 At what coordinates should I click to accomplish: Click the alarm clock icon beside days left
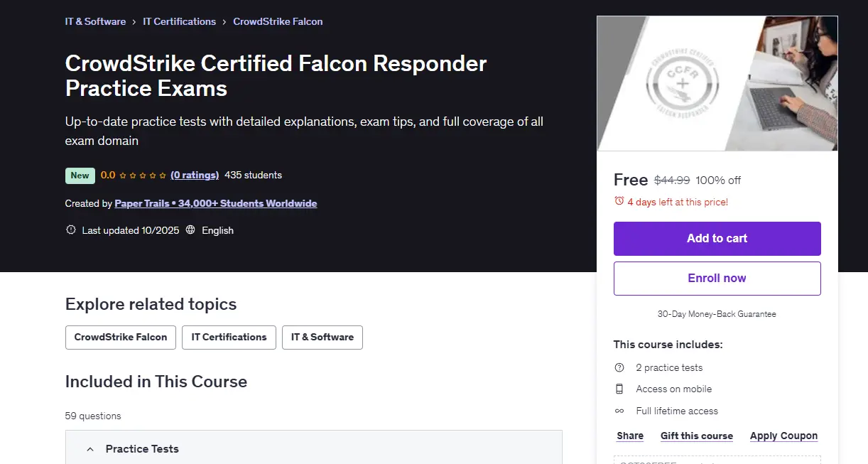point(619,202)
